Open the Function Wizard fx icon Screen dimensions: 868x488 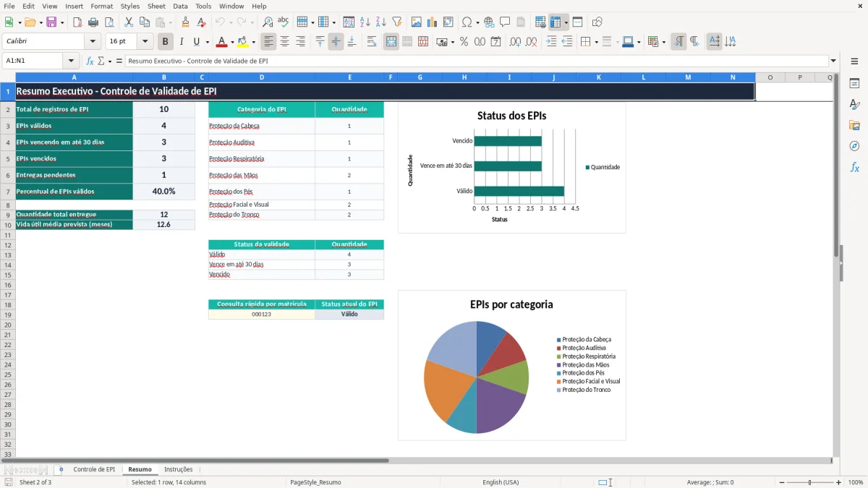click(x=90, y=61)
